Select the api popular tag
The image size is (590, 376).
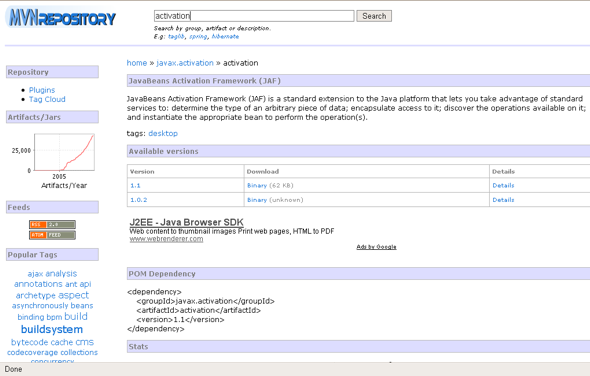tap(85, 284)
